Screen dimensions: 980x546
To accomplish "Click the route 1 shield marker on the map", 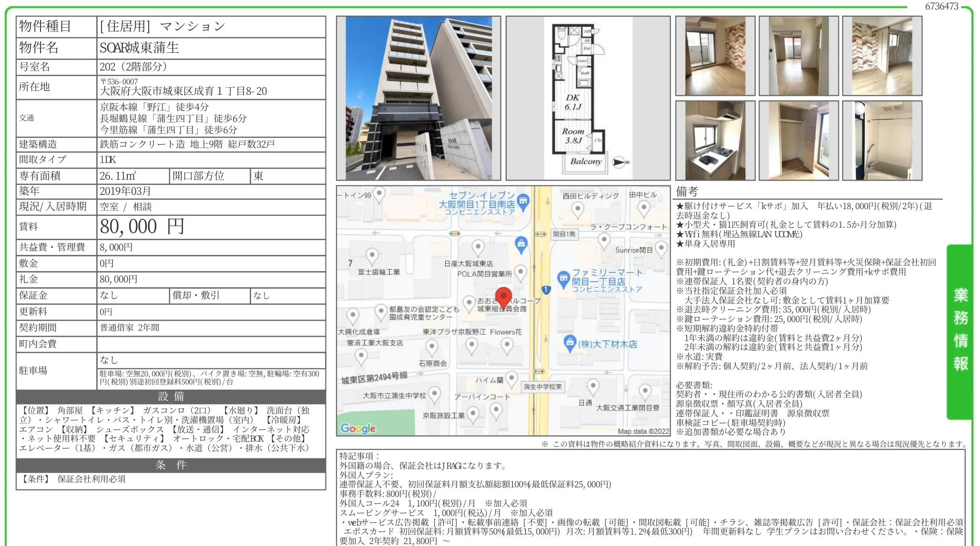I will pos(546,289).
